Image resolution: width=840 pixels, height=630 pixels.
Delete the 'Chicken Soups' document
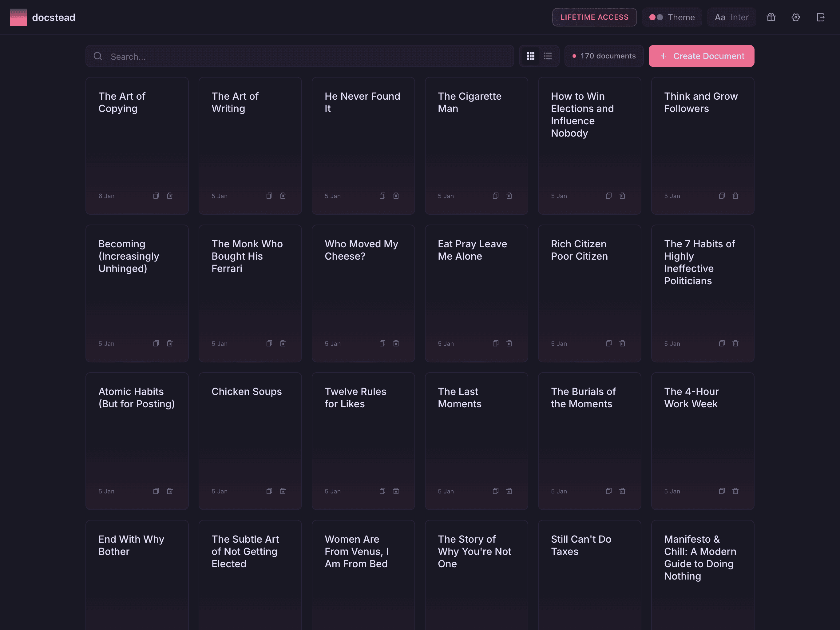[283, 491]
